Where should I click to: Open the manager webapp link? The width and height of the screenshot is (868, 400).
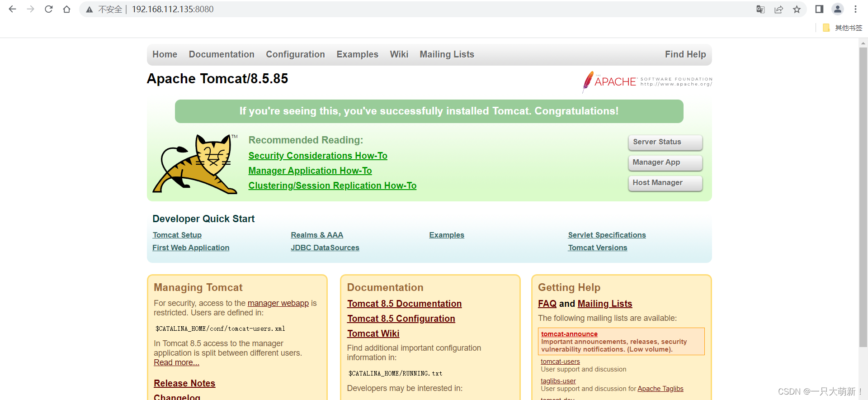[x=278, y=303]
